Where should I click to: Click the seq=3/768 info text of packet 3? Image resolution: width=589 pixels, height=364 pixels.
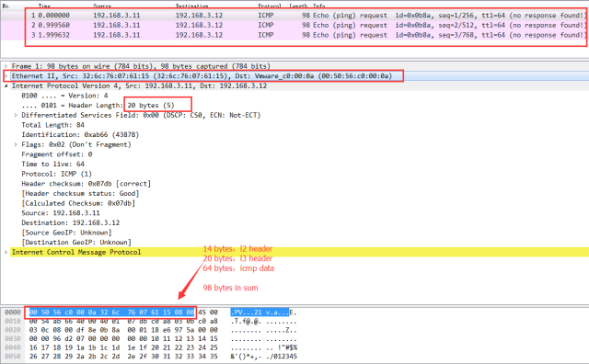[456, 35]
